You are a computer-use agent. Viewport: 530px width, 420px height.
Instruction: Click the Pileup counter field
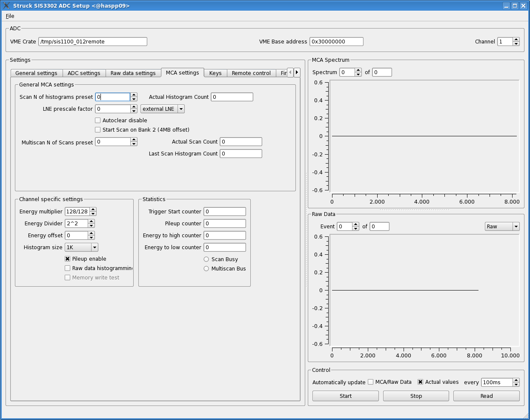click(x=225, y=224)
